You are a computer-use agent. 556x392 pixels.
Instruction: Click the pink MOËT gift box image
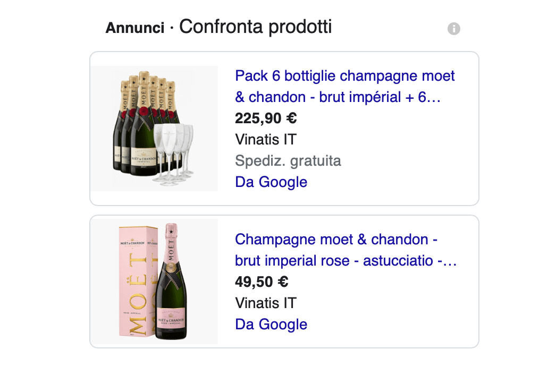click(138, 282)
